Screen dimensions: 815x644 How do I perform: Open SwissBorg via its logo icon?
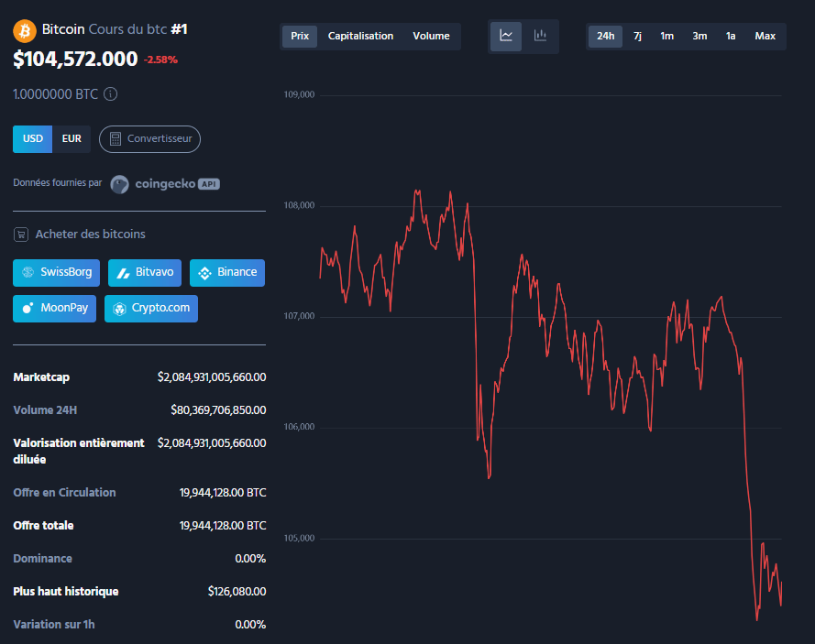pyautogui.click(x=28, y=272)
